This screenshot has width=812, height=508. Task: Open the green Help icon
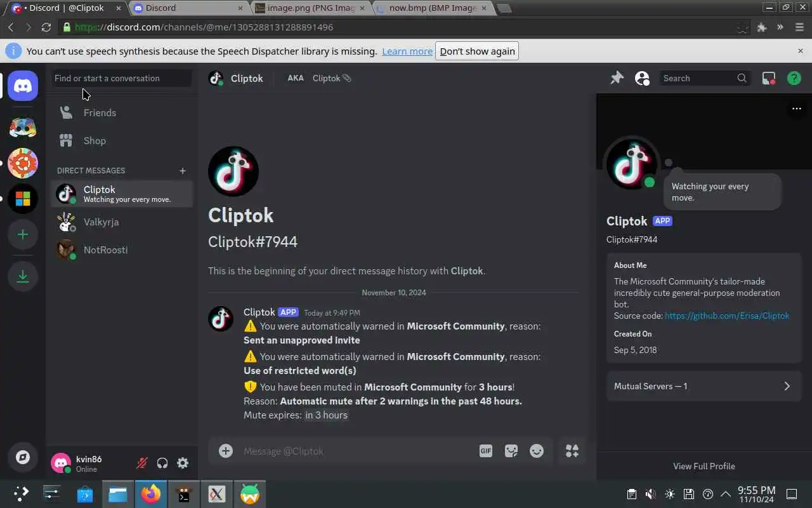[x=794, y=78]
